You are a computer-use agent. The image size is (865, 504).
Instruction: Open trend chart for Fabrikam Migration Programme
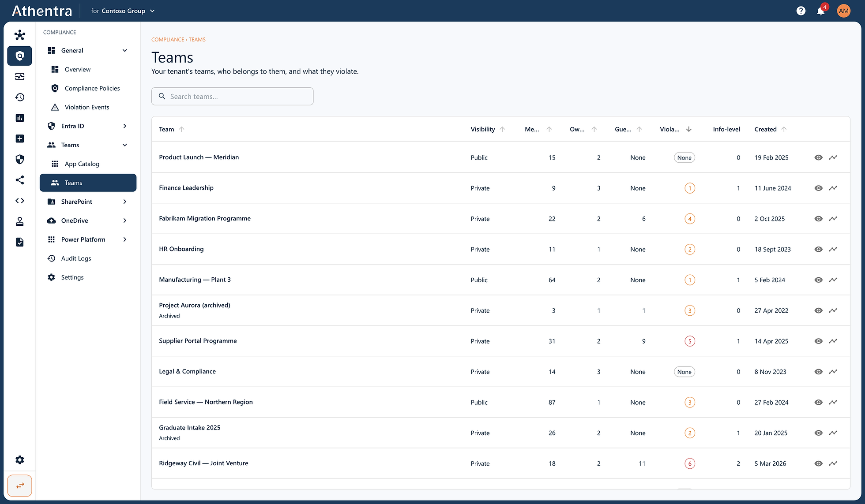[x=833, y=219]
